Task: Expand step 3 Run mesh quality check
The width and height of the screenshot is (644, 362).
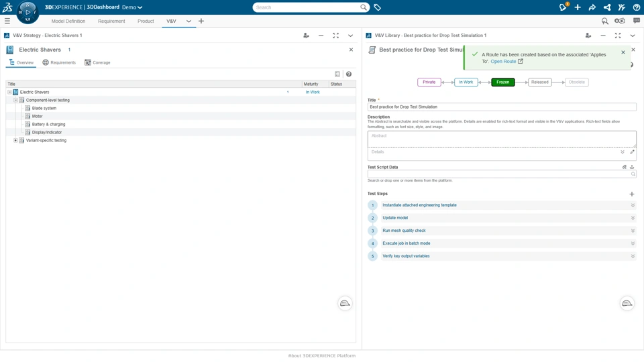Action: click(633, 231)
